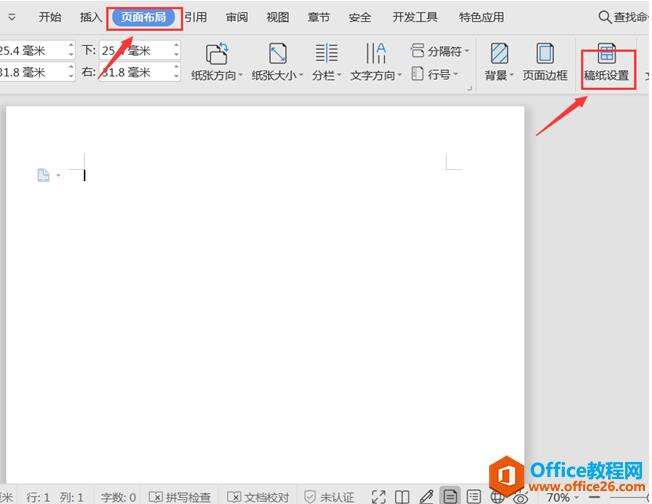
Task: Switch to the 引用 tab
Action: click(196, 17)
